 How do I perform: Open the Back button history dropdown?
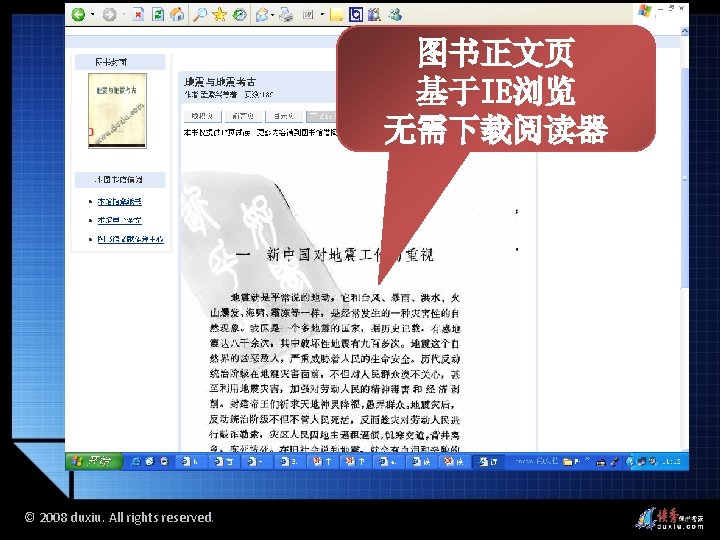click(93, 15)
